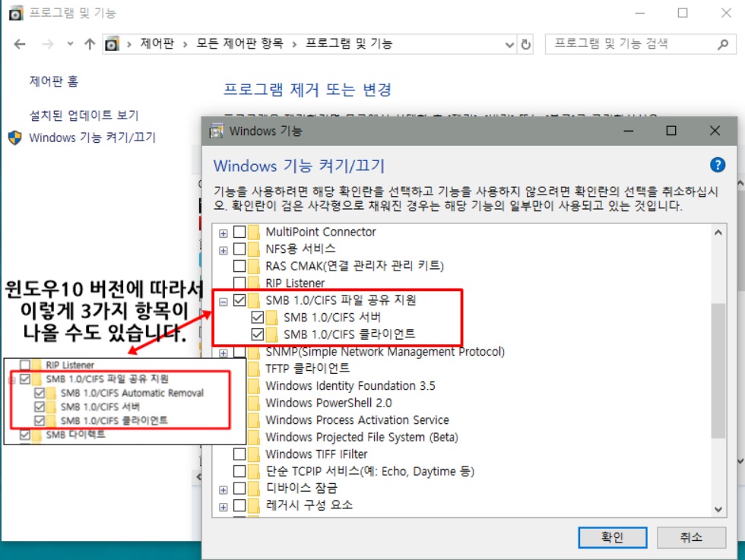
Task: Select Windows Process Activation Service text
Action: coord(357,420)
